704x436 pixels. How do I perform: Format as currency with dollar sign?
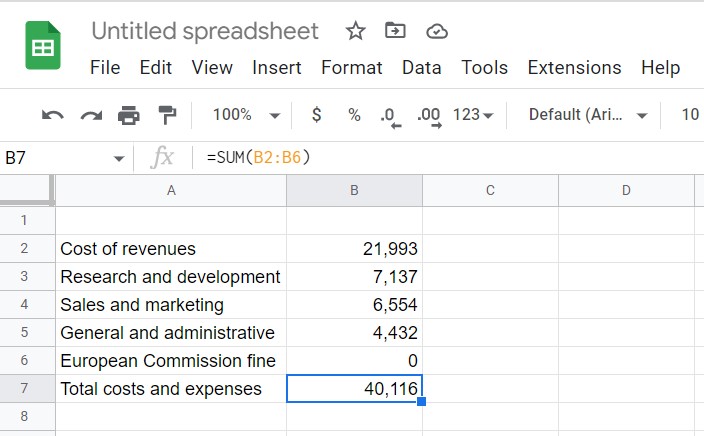(317, 115)
